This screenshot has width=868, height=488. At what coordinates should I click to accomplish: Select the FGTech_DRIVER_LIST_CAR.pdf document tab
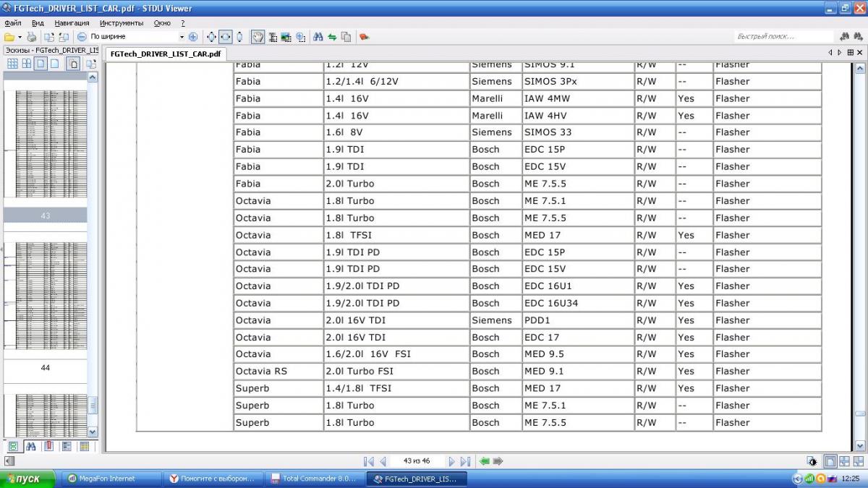click(166, 54)
